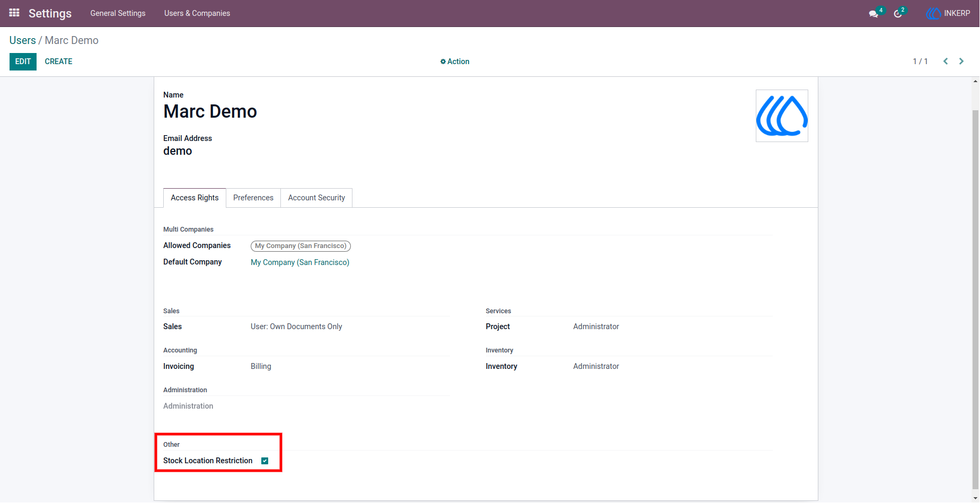
Task: Go to next record arrow
Action: coord(961,61)
